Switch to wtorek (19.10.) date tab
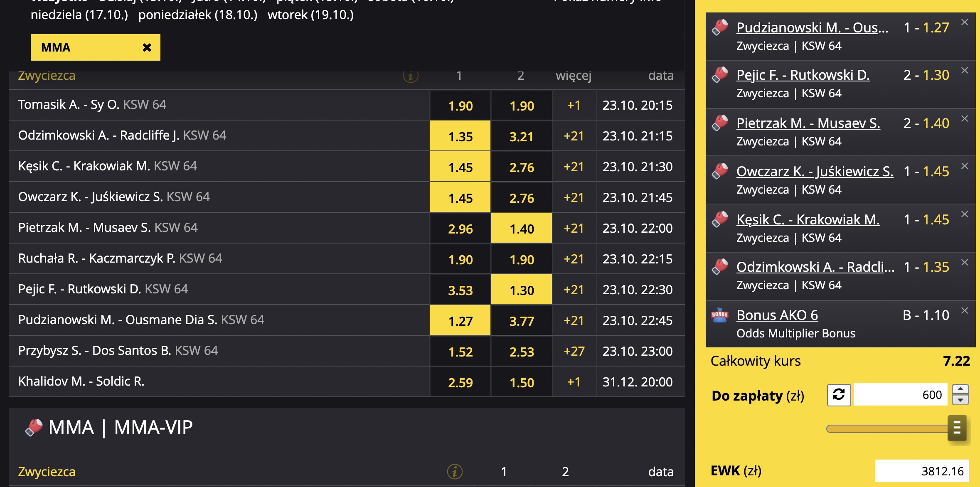 click(x=310, y=15)
